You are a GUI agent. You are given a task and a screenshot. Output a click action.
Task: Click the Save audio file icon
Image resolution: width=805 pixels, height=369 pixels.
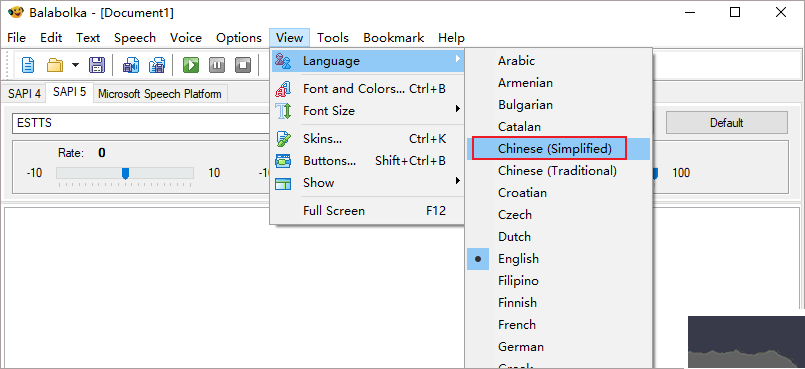coord(130,65)
